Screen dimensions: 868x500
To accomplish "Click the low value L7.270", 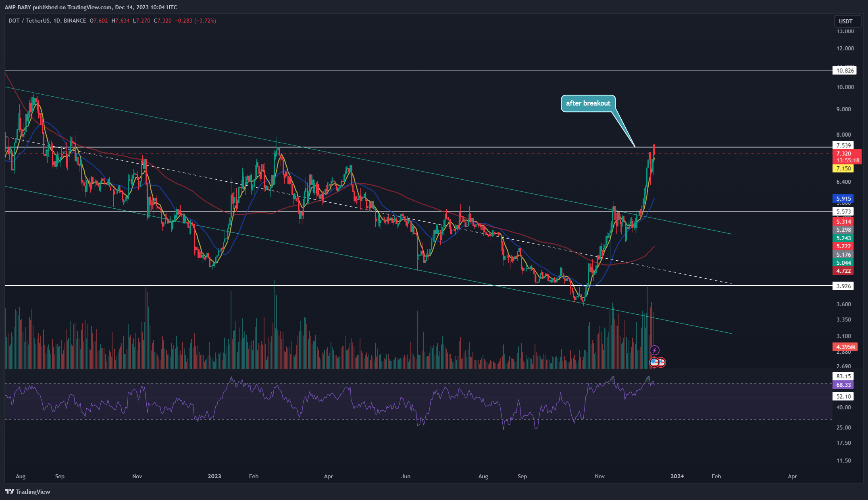I will [x=142, y=21].
